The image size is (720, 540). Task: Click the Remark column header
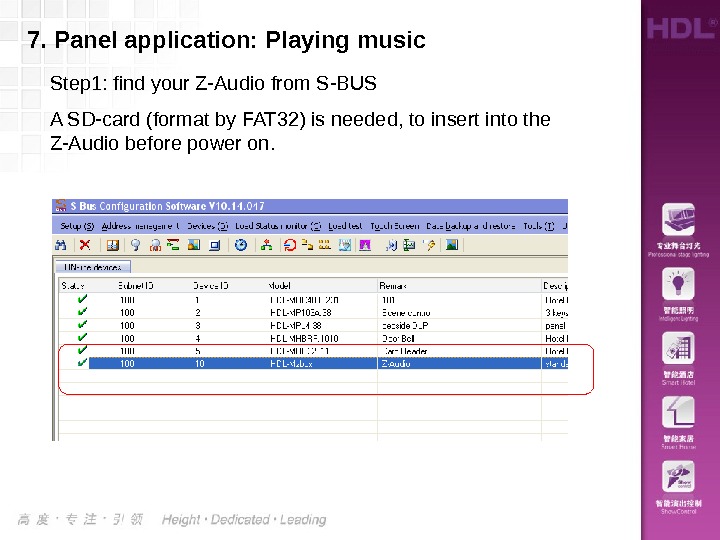coord(393,286)
